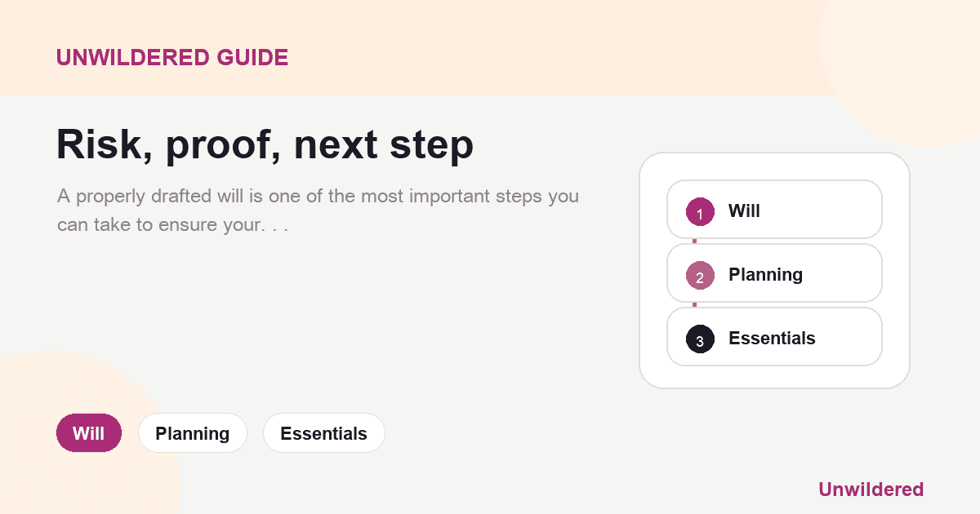The height and width of the screenshot is (514, 980).
Task: Click the numbered circle 2 beside Planning
Action: (x=700, y=275)
